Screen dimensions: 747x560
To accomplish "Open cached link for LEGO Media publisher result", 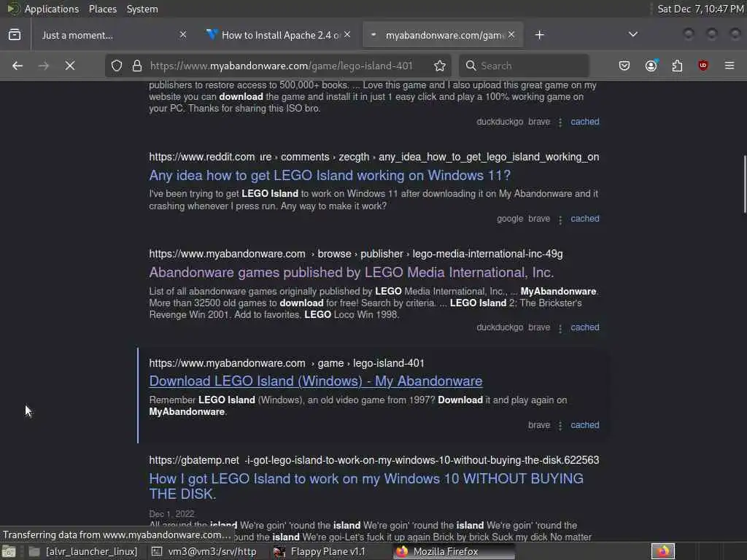I will pos(584,327).
